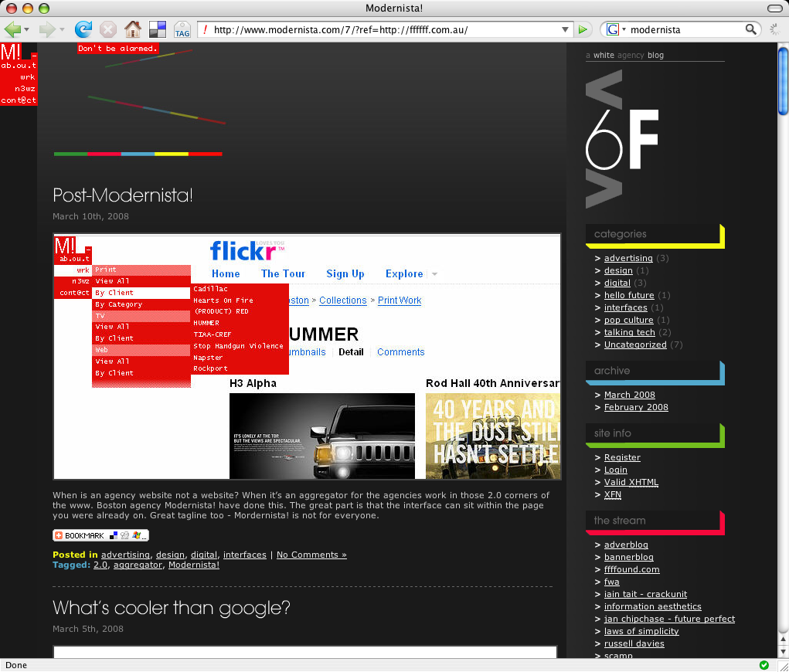Open the digital category in sidebar
The width and height of the screenshot is (789, 672).
click(x=617, y=283)
